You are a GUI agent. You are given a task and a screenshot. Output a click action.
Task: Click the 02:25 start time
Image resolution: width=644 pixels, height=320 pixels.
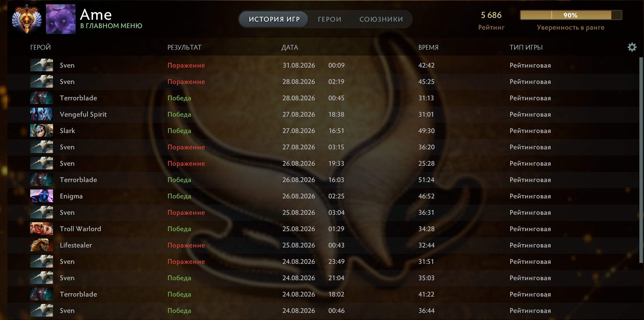[336, 196]
